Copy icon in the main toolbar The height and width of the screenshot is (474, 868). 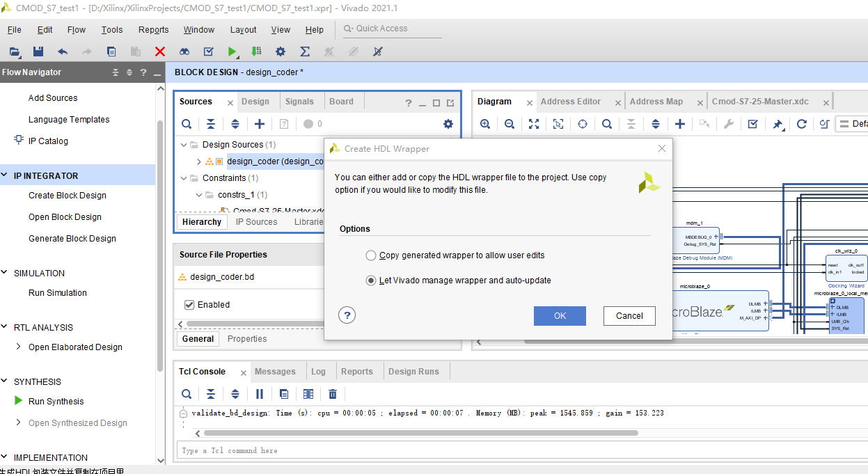pyautogui.click(x=111, y=52)
